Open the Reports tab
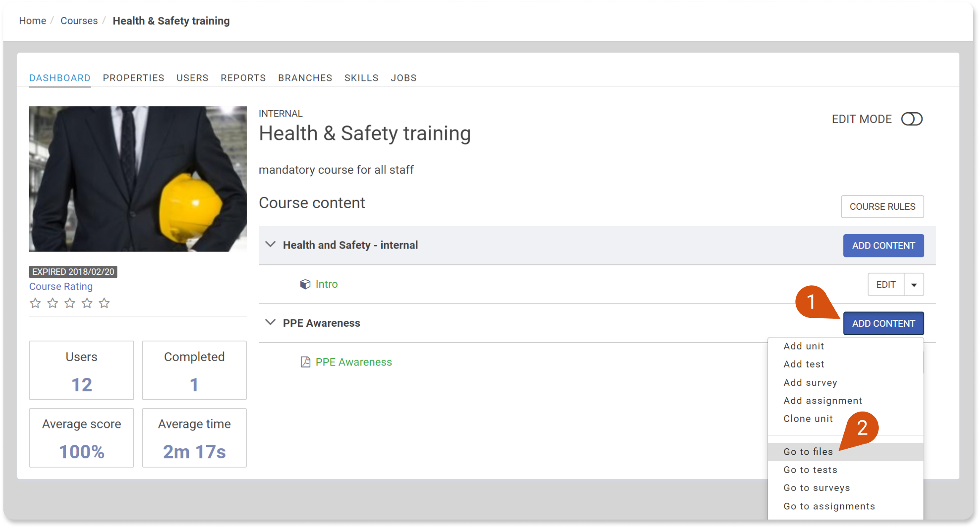Image resolution: width=980 pixels, height=528 pixels. 243,78
